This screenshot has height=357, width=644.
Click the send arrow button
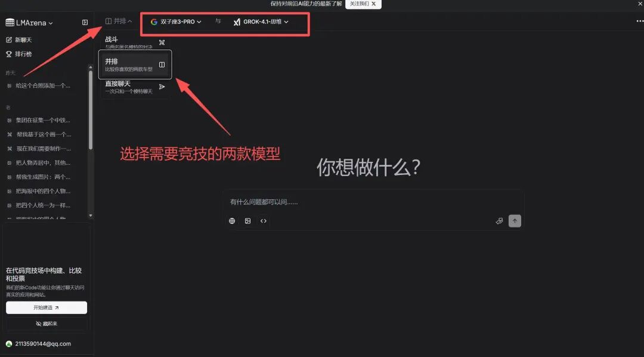[x=515, y=221]
